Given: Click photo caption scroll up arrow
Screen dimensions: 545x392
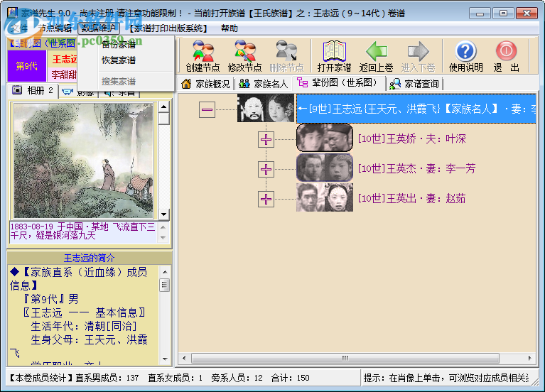Looking at the screenshot, I should click(163, 227).
